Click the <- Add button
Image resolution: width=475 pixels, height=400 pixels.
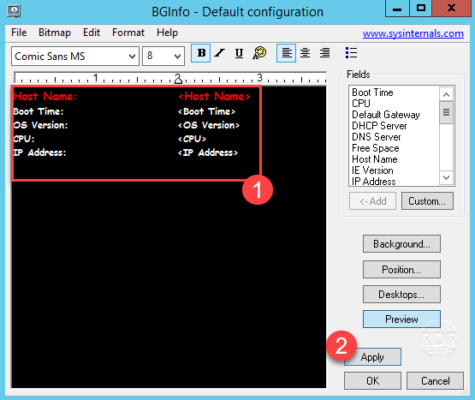tap(373, 201)
